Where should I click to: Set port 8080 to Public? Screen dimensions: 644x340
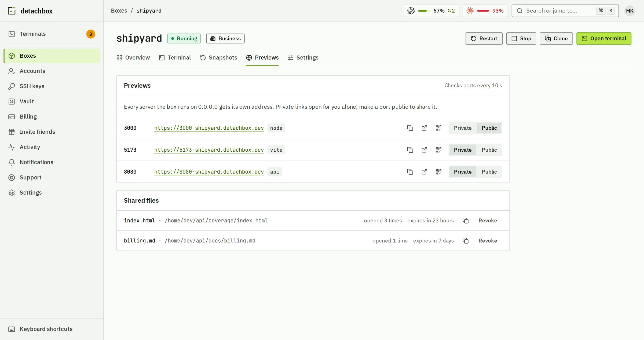tap(489, 172)
